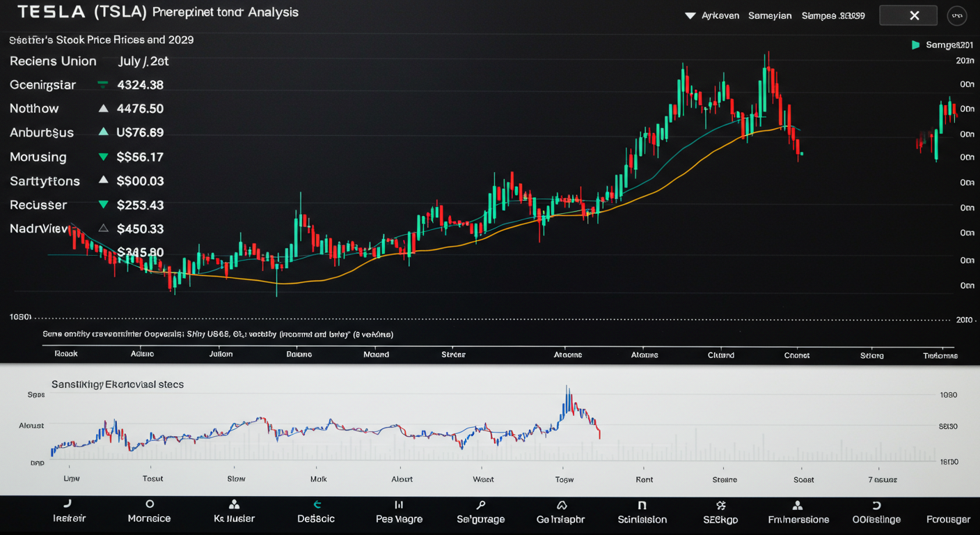This screenshot has height=535, width=980.
Task: Click the round glasses icon at top right
Action: pyautogui.click(x=957, y=15)
